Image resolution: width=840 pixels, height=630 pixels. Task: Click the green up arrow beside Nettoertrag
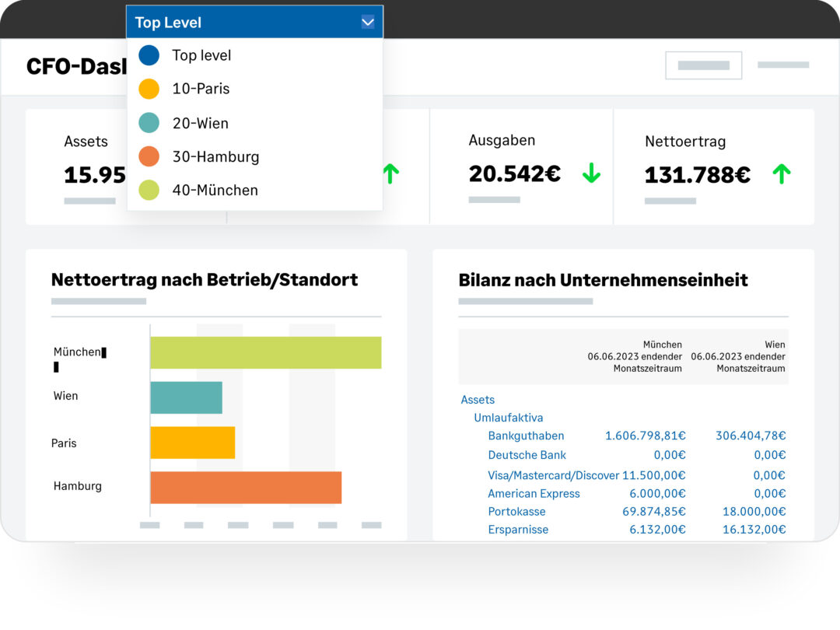(781, 174)
